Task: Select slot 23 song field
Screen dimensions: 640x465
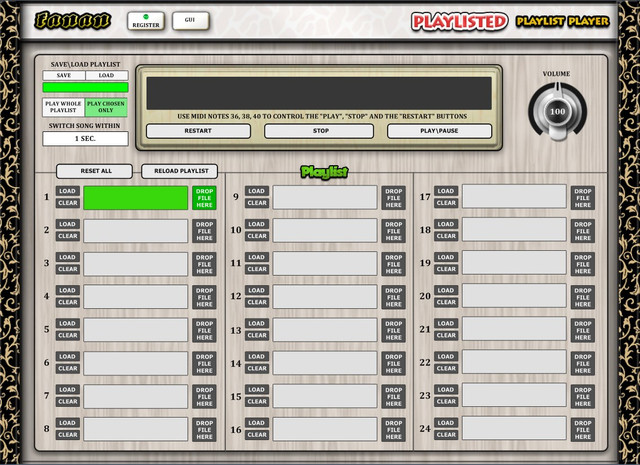Action: click(x=514, y=395)
